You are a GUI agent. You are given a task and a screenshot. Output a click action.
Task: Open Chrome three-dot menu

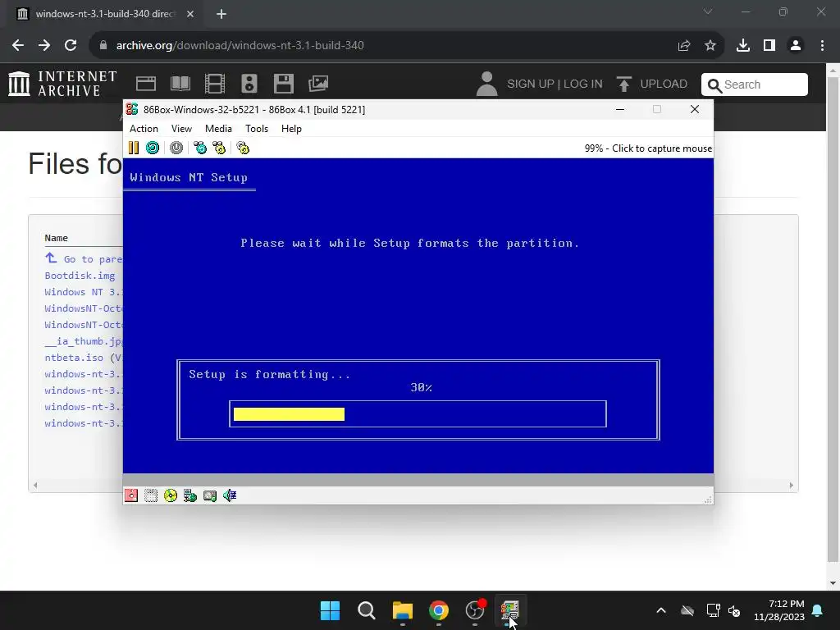(x=822, y=46)
